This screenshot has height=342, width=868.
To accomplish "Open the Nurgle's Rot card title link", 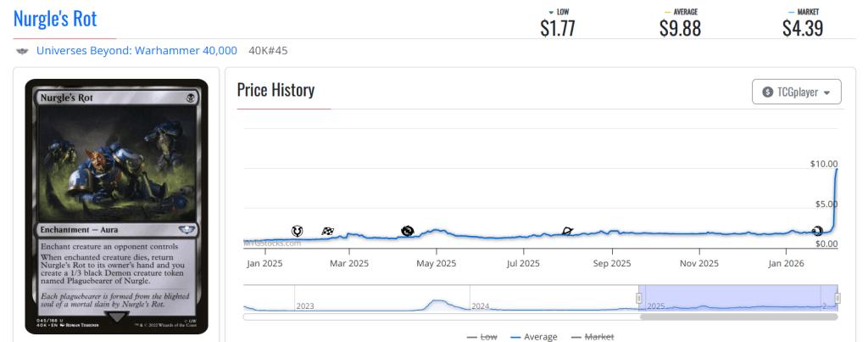I will tap(55, 18).
